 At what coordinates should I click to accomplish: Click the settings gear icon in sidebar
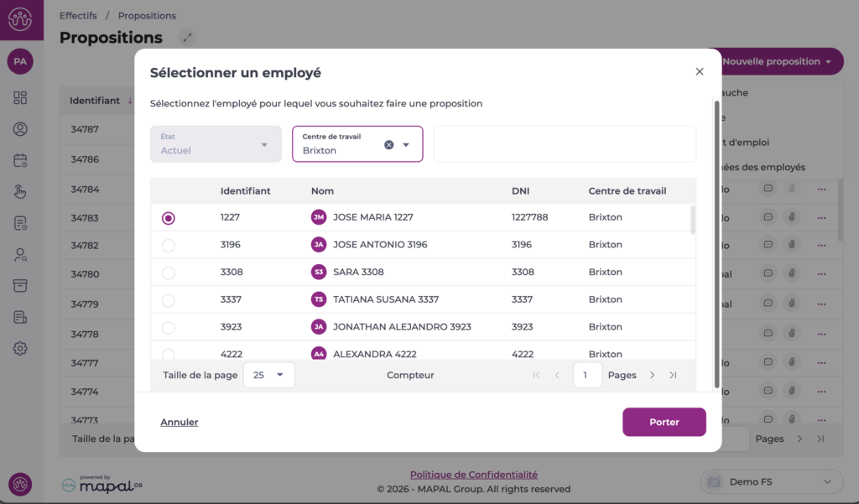(20, 348)
